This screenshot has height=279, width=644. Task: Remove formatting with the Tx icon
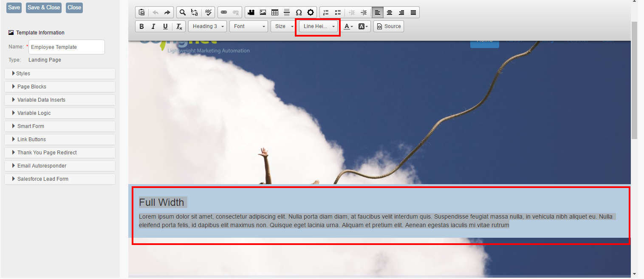point(179,26)
